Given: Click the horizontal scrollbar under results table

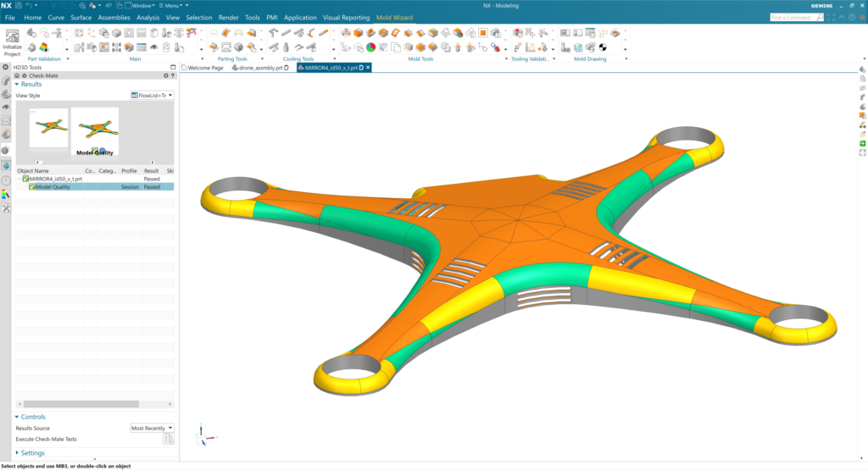Looking at the screenshot, I should [81, 404].
